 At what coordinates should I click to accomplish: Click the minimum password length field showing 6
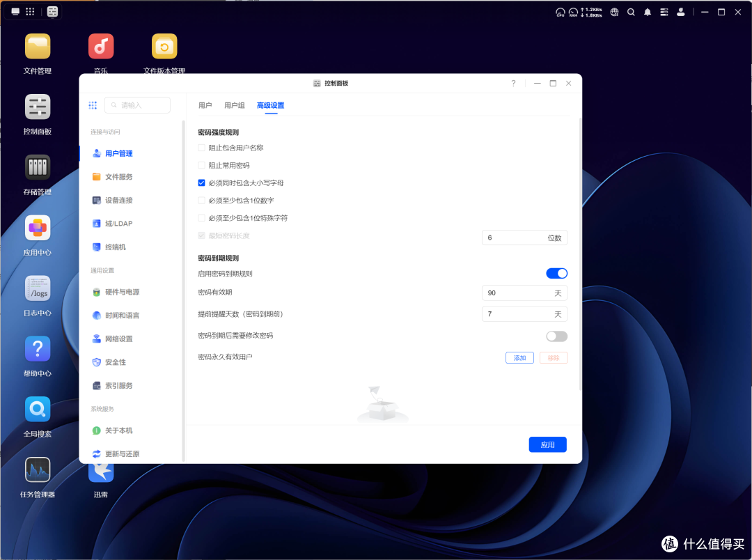pos(525,238)
